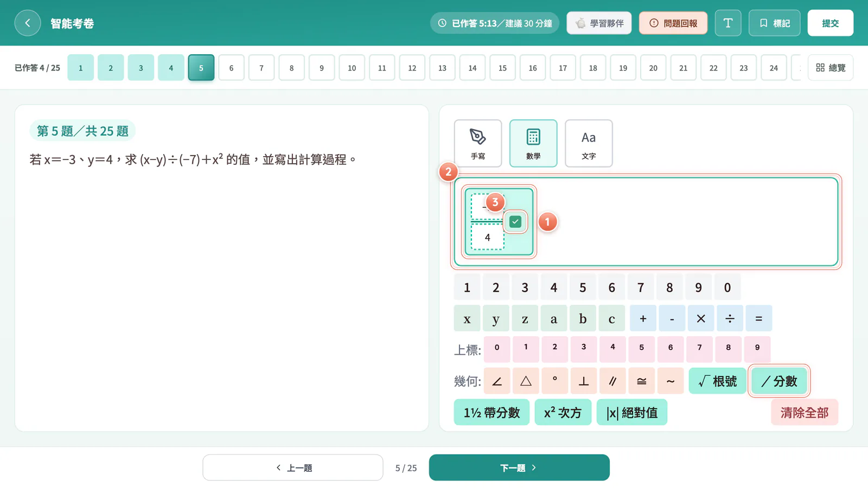
Task: Insert the minus - operator
Action: 672,319
